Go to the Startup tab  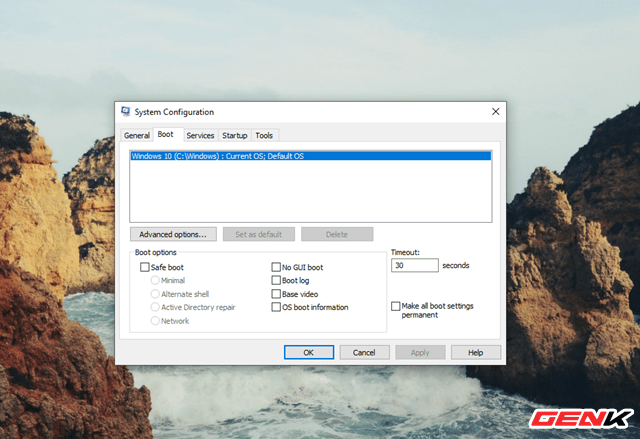(235, 135)
